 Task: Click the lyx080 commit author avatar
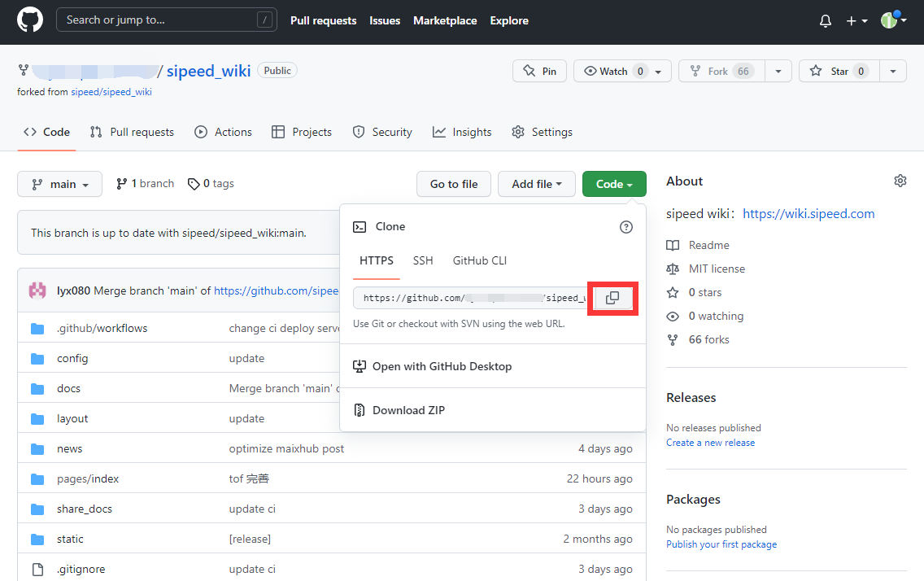coord(37,290)
